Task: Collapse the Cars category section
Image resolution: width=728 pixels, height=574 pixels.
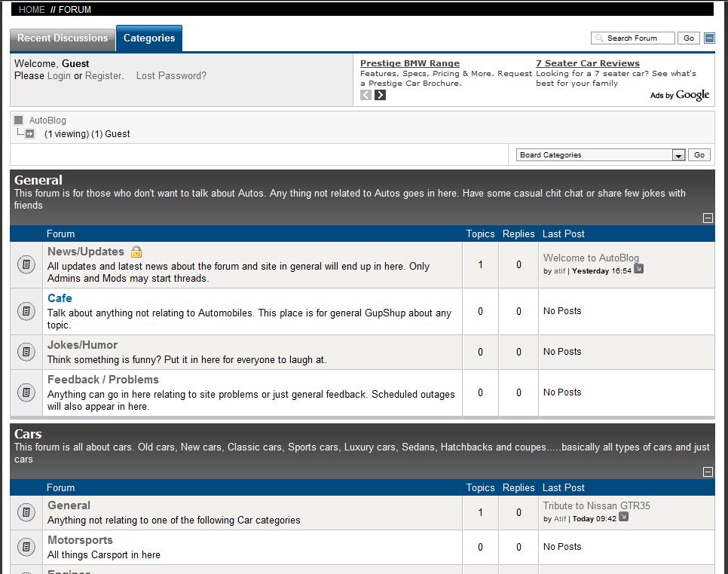Action: (x=708, y=472)
